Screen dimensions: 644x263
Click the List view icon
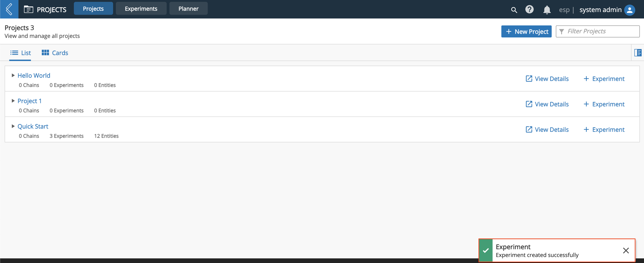14,53
